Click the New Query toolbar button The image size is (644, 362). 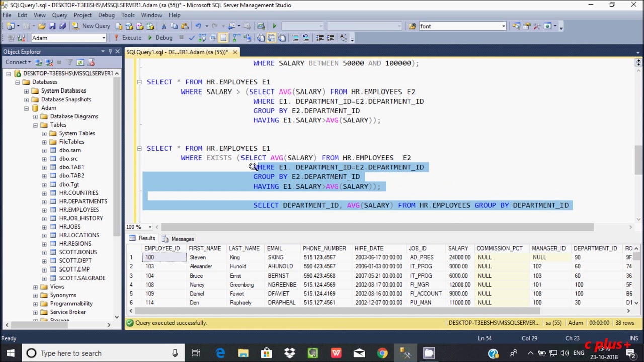tap(91, 26)
